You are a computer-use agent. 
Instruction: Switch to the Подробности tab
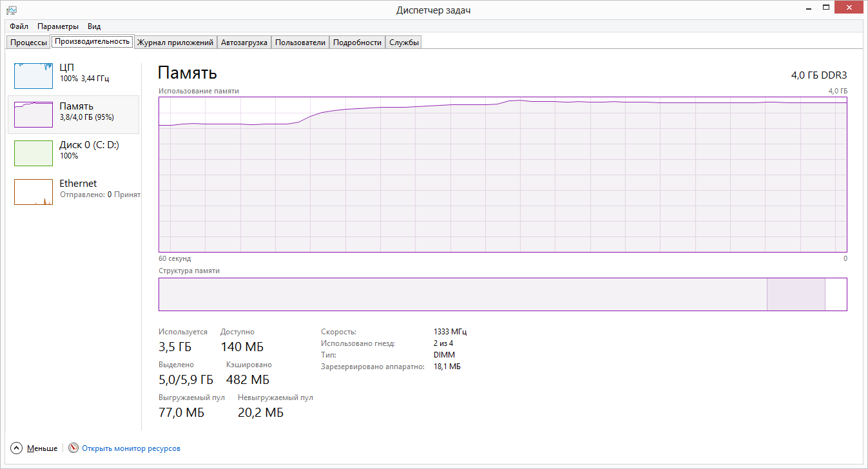[357, 43]
